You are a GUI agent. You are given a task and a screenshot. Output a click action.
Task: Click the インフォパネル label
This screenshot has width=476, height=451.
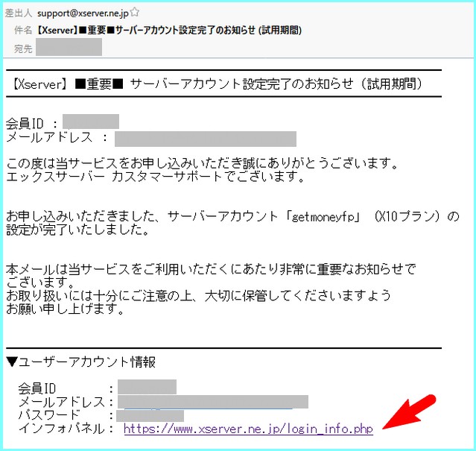point(62,429)
